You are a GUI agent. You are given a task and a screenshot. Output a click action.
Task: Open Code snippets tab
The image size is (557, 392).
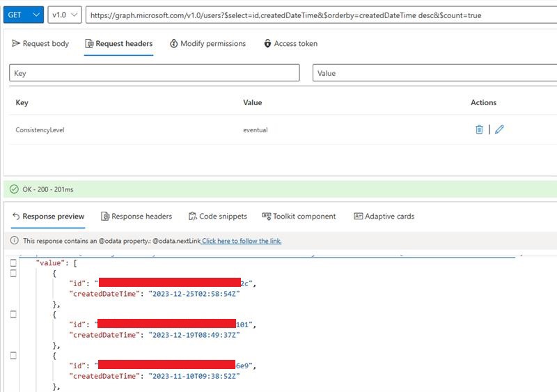click(218, 216)
